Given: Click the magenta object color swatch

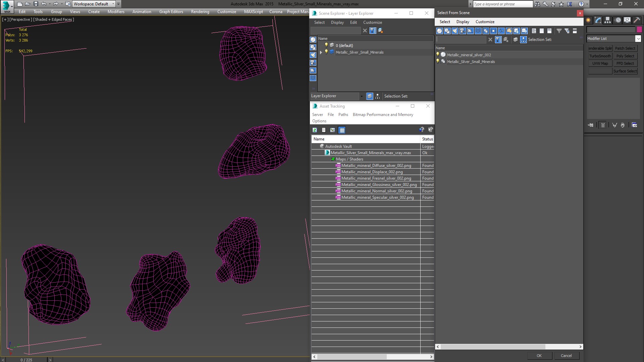Looking at the screenshot, I should coord(639,29).
